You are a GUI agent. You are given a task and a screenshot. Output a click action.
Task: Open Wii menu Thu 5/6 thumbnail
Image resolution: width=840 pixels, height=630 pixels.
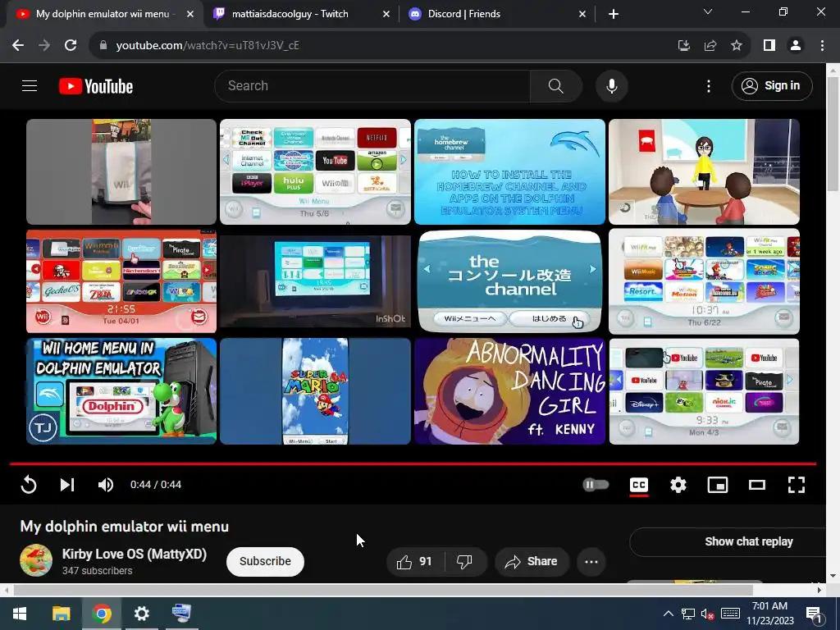(x=315, y=171)
